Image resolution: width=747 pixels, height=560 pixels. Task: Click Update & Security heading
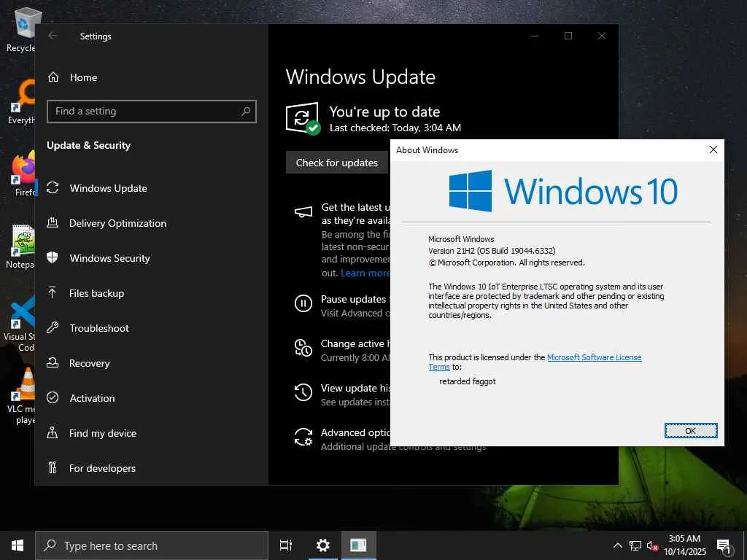[88, 145]
